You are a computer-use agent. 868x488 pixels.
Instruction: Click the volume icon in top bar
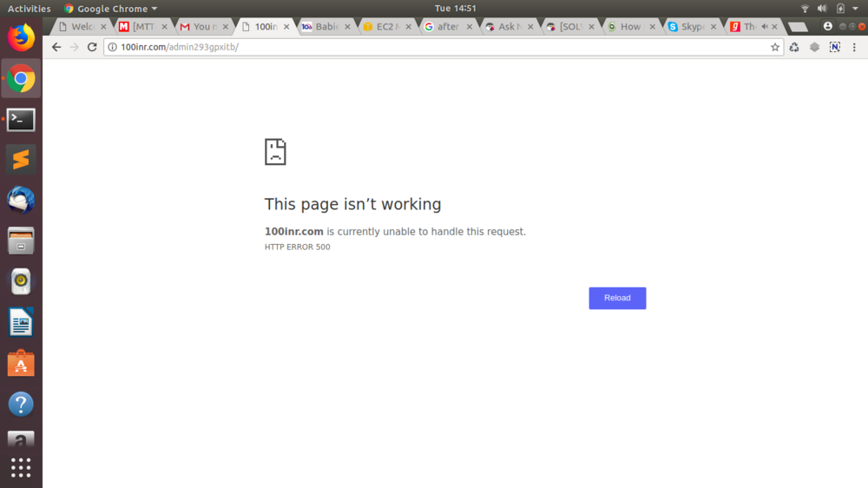point(822,9)
